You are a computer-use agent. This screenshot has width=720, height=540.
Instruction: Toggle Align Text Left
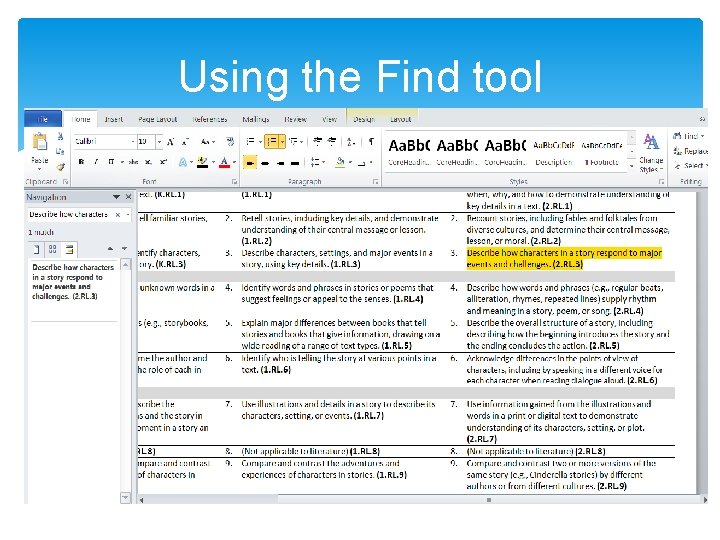coord(250,162)
